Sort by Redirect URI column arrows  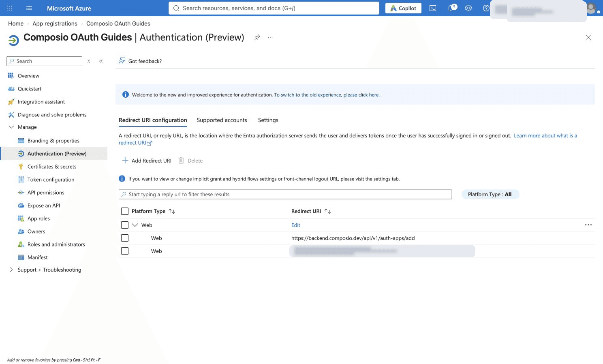coord(327,211)
